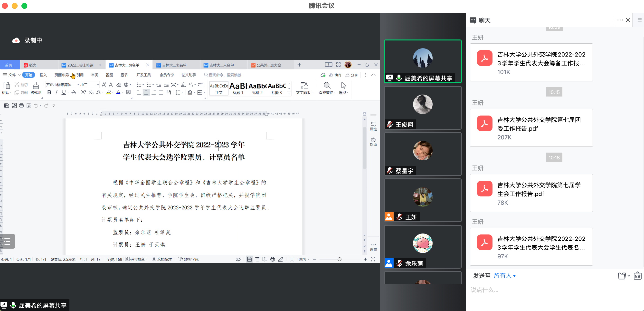Screen dimensions: 644x311
Task: Toggle bold formatting
Action: click(49, 92)
